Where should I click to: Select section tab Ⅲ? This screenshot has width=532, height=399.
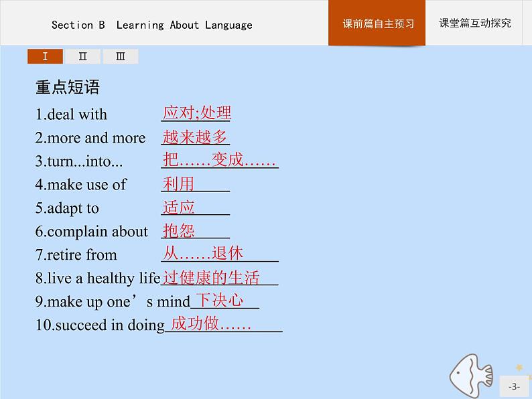pos(121,56)
